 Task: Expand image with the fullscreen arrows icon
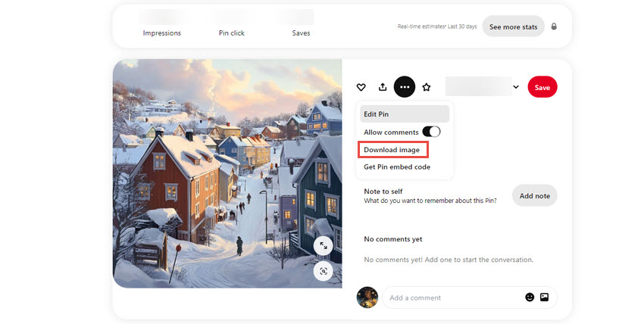pos(324,246)
